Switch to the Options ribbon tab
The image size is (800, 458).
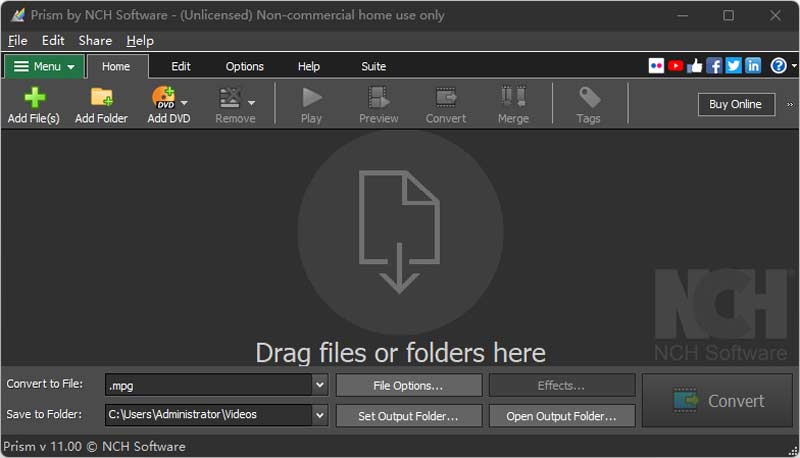244,66
